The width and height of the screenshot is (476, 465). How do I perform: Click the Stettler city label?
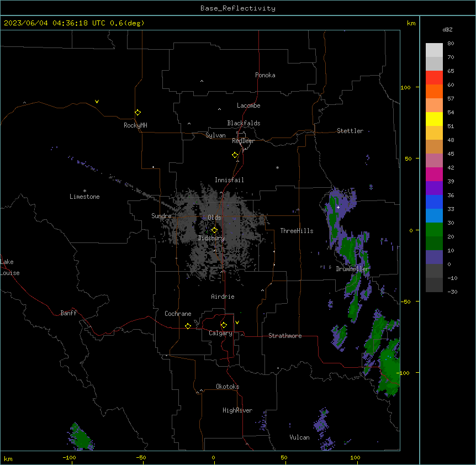tap(350, 131)
